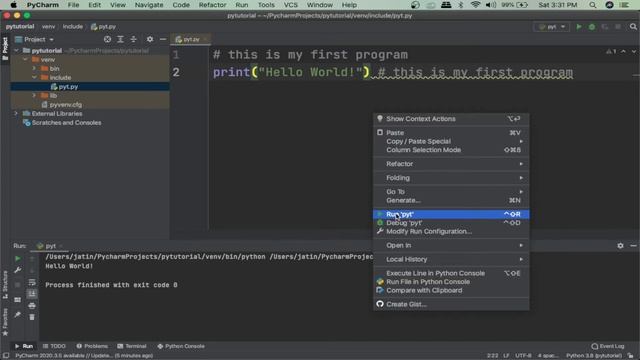Go to next highlighted error arrow
Viewport: 640px width, 360px height.
click(x=634, y=51)
